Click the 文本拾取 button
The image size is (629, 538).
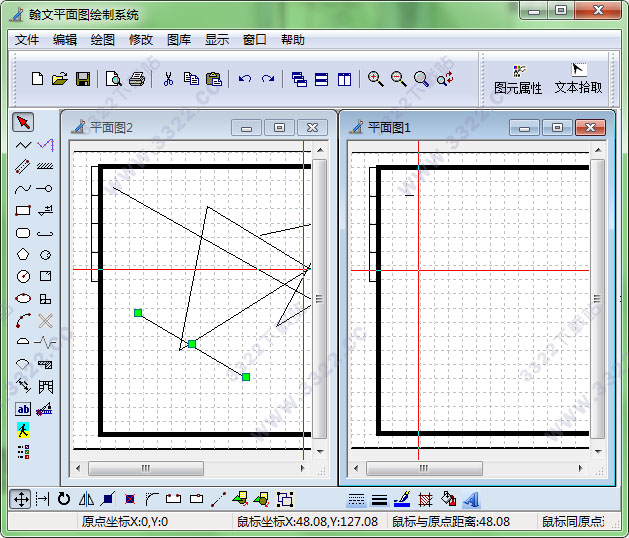point(578,79)
